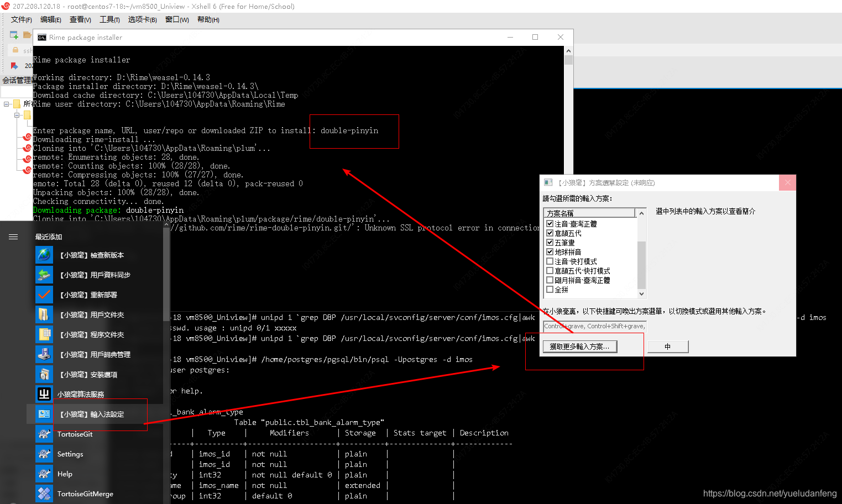Open 选项卡(B) menu
Image resolution: width=842 pixels, height=504 pixels.
143,20
